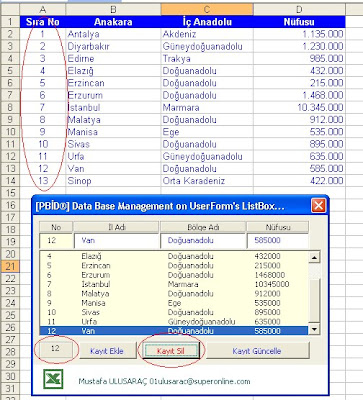This screenshot has width=363, height=400.
Task: Click the sheet cell Malatya in row 9
Action: [x=113, y=120]
